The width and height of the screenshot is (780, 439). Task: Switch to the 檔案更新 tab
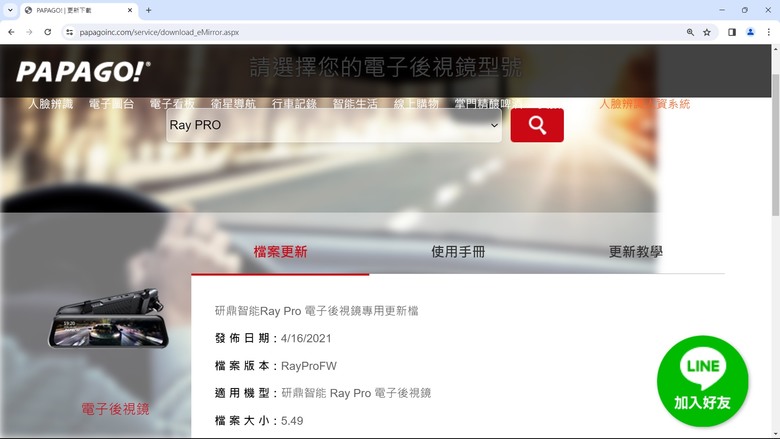(x=280, y=252)
